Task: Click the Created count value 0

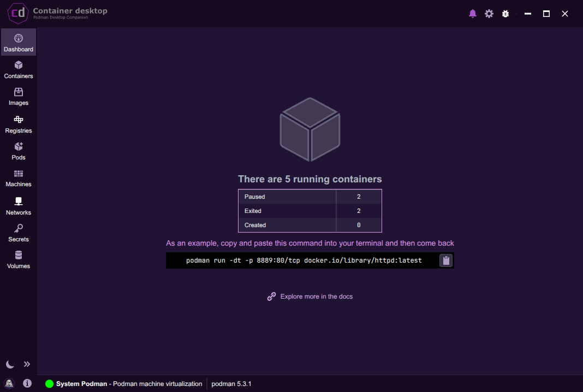Action: 359,225
